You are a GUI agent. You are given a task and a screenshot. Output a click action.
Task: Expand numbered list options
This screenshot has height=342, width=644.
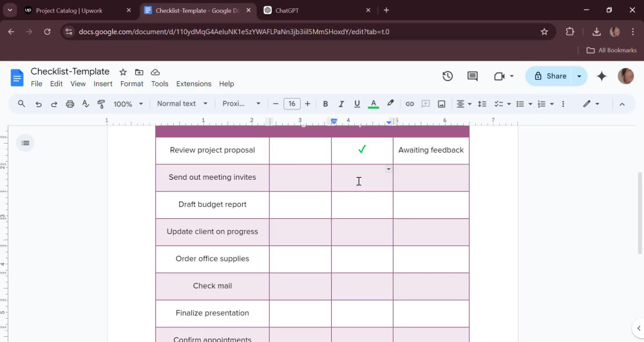tap(552, 104)
